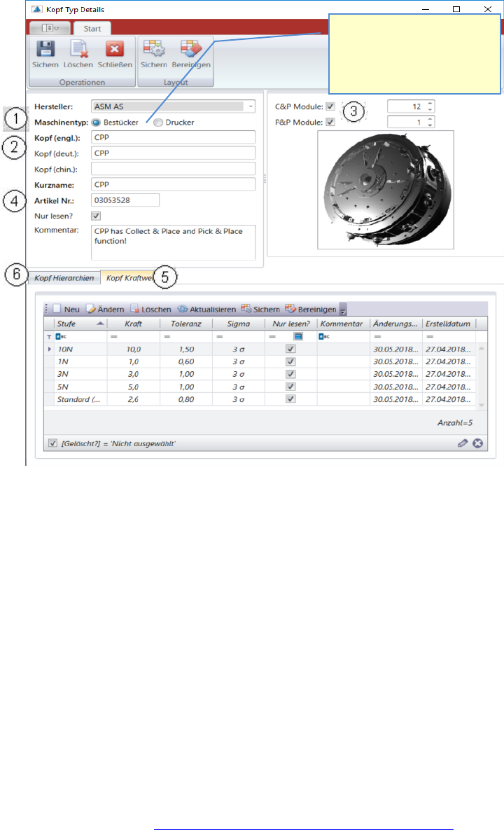Image resolution: width=504 pixels, height=830 pixels.
Task: Click the Nur lesen? filter checkbox icon
Action: pyautogui.click(x=297, y=337)
